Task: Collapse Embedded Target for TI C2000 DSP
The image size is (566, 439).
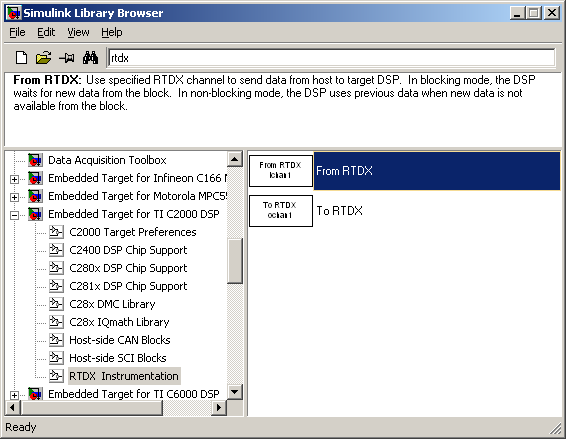Action: tap(14, 215)
